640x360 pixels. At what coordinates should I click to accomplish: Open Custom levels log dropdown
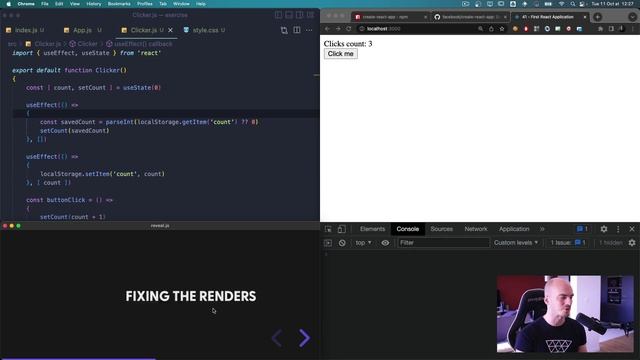[x=516, y=243]
